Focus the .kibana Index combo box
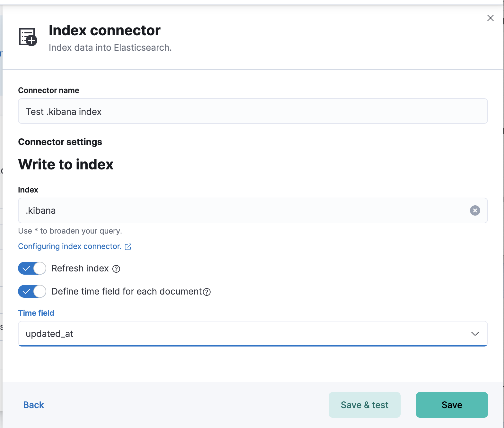504x428 pixels. point(225,210)
